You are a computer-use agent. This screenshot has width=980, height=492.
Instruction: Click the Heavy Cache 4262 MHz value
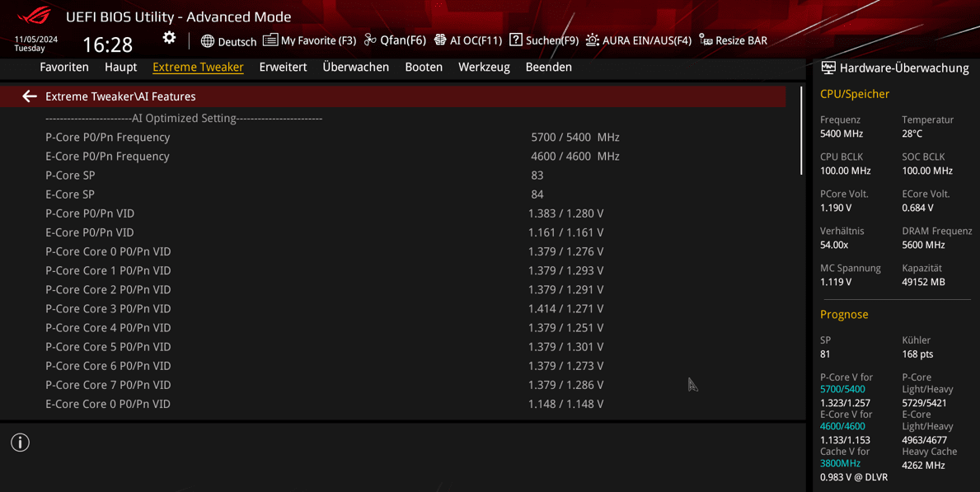(923, 465)
